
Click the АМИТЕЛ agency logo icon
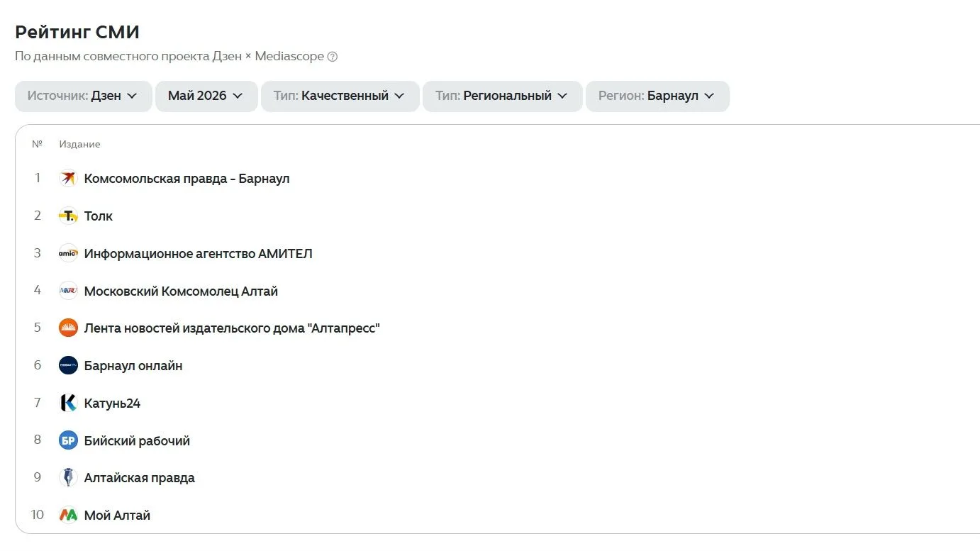68,253
